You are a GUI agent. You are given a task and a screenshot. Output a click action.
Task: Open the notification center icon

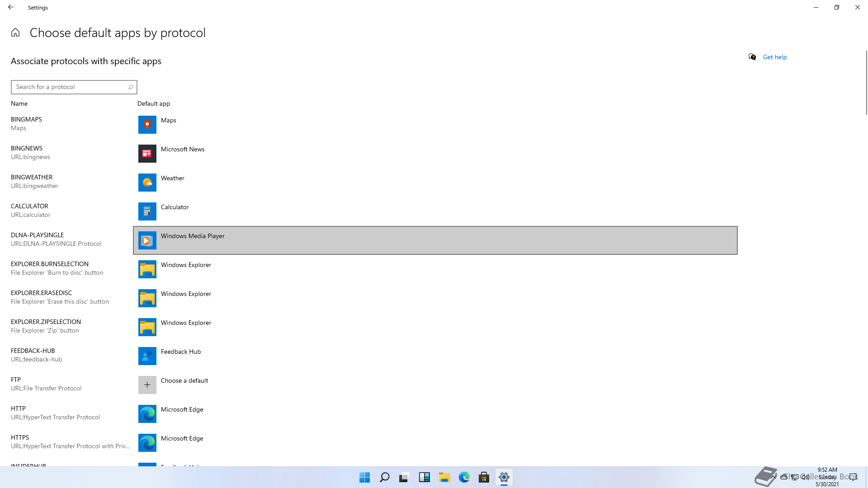pos(853,477)
